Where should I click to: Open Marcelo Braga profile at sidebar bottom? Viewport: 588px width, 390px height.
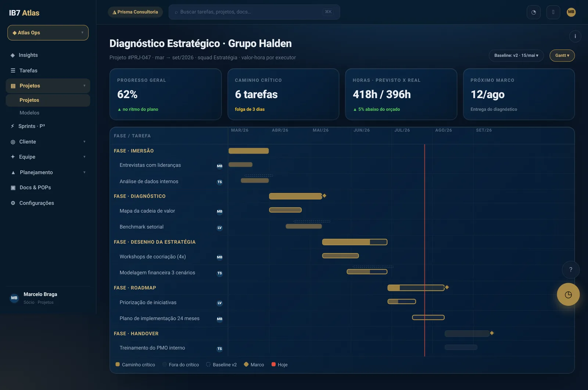(x=48, y=298)
